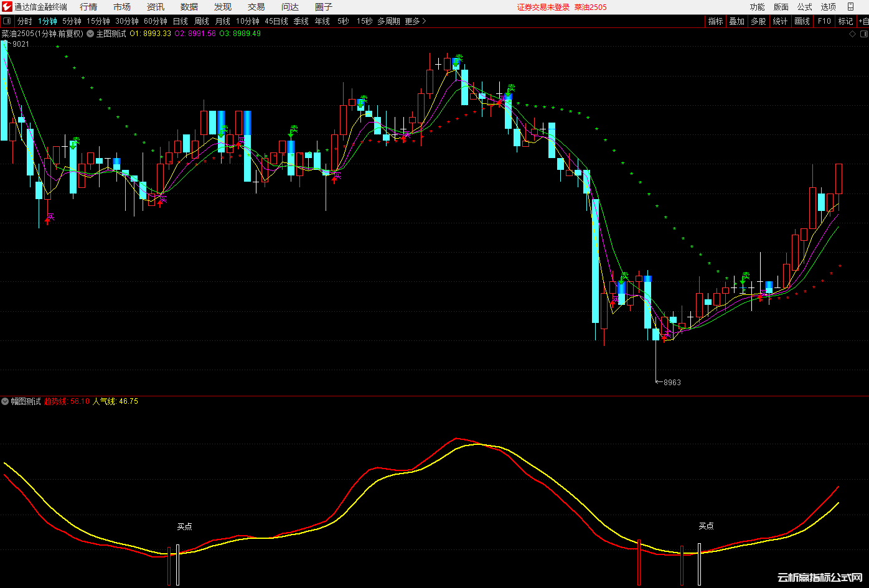This screenshot has width=869, height=588.
Task: Open the 行情 menu
Action: click(x=88, y=7)
